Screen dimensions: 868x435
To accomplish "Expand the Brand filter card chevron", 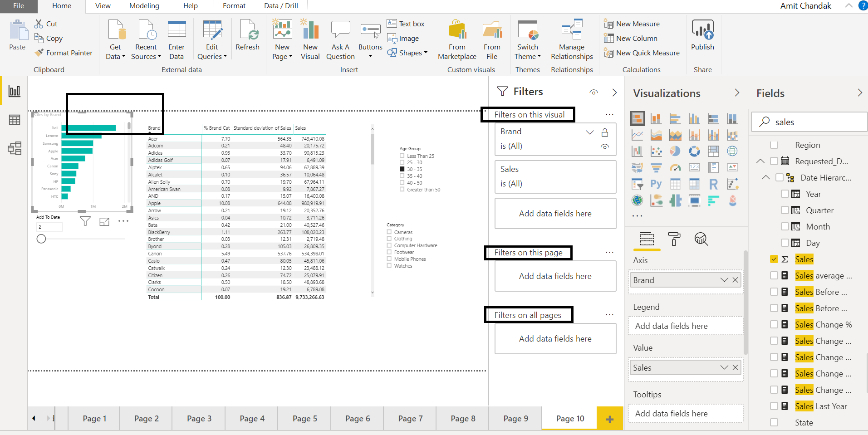I will tap(590, 132).
